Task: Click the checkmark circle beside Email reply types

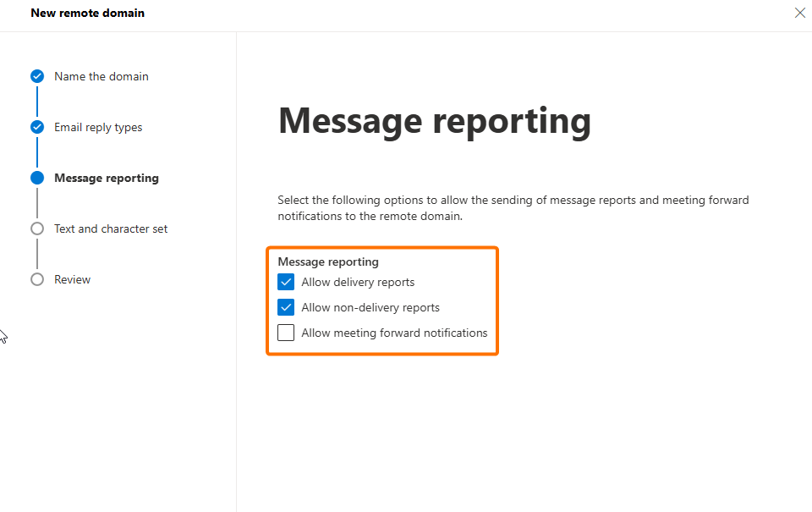Action: [37, 127]
